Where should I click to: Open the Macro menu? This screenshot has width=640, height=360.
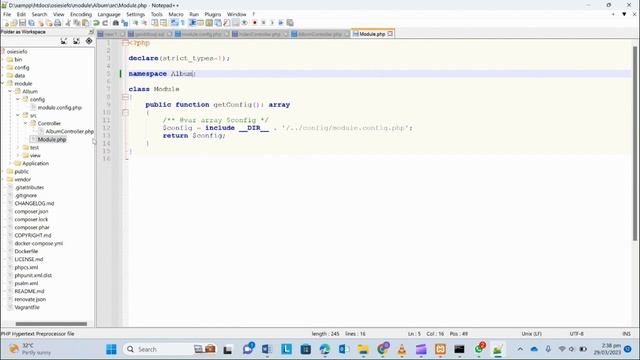[176, 14]
